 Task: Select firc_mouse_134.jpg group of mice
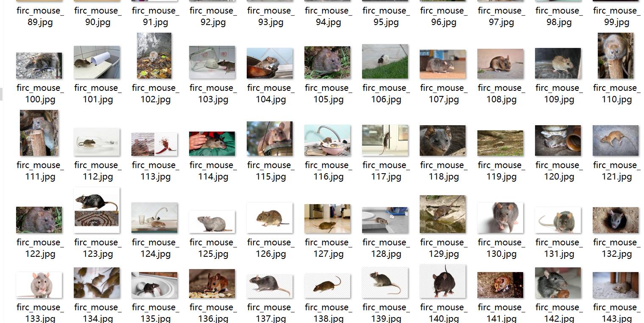pos(97,283)
